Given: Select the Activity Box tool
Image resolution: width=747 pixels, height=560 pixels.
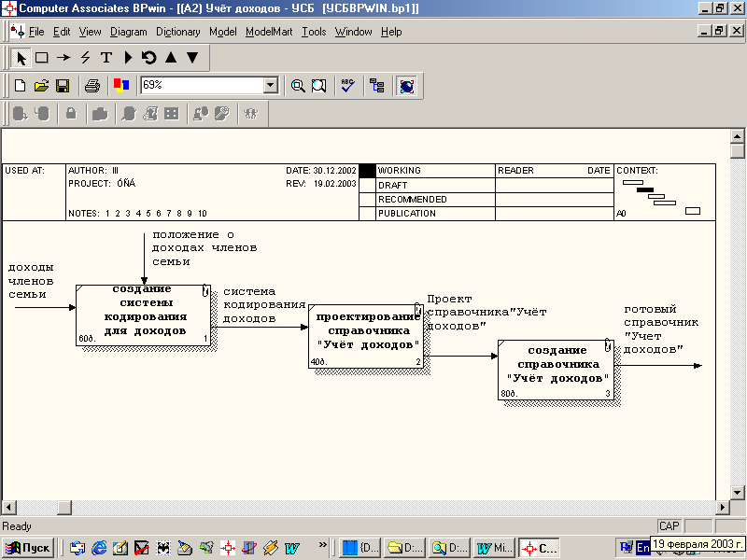Looking at the screenshot, I should coord(42,58).
